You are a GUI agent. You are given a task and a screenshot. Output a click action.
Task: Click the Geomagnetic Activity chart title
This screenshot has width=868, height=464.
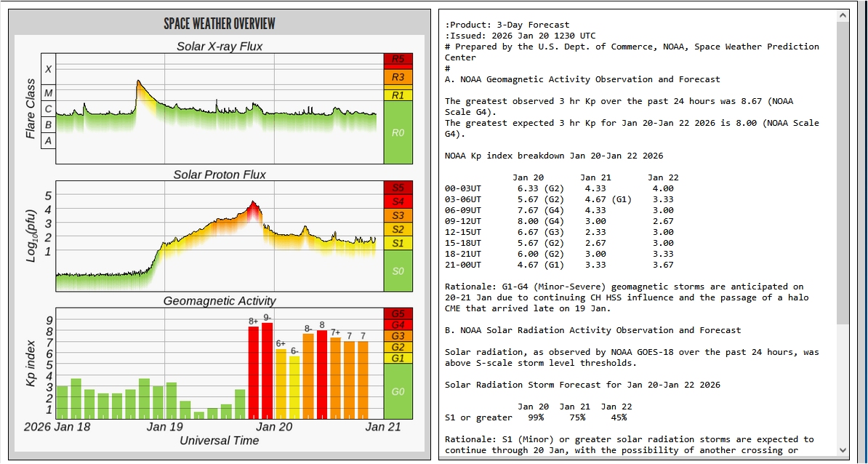[x=220, y=300]
